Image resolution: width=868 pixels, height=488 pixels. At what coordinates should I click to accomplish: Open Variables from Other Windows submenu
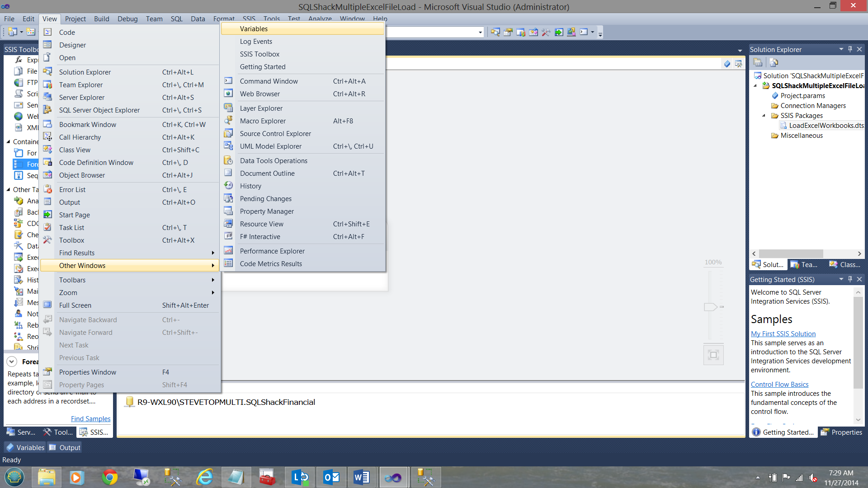coord(254,29)
